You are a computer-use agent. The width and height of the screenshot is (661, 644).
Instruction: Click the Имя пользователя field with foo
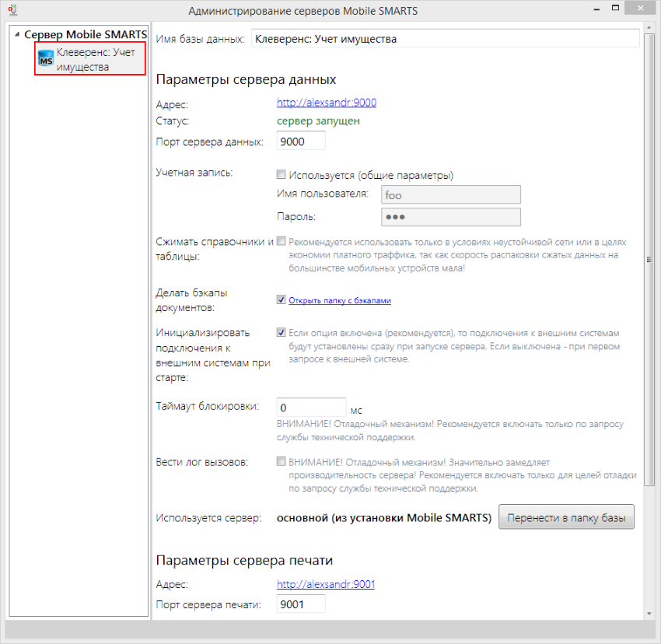[450, 195]
